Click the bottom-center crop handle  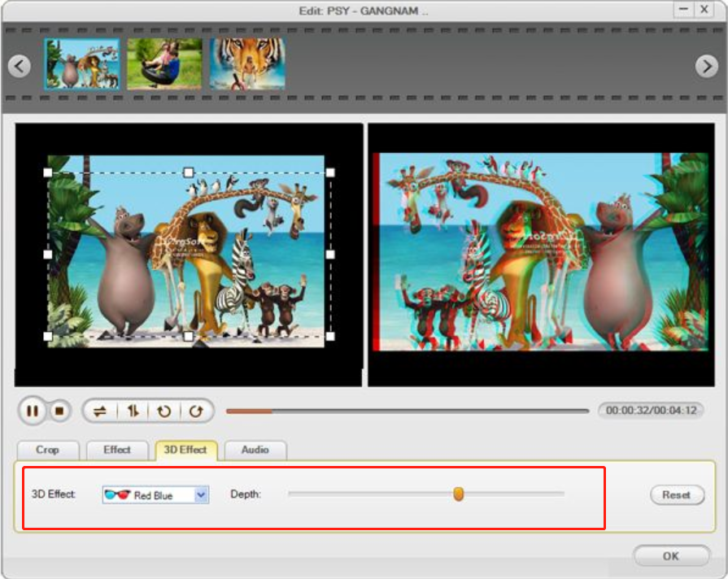pyautogui.click(x=188, y=336)
